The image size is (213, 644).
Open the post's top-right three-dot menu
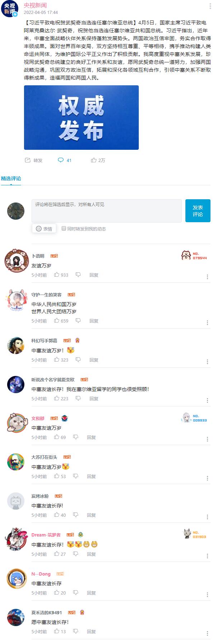point(210,6)
